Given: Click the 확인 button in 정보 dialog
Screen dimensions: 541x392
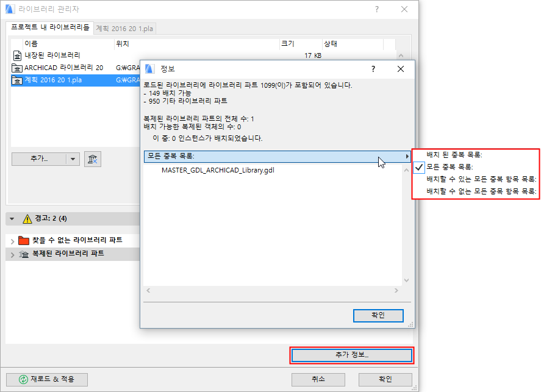Looking at the screenshot, I should pyautogui.click(x=378, y=315).
